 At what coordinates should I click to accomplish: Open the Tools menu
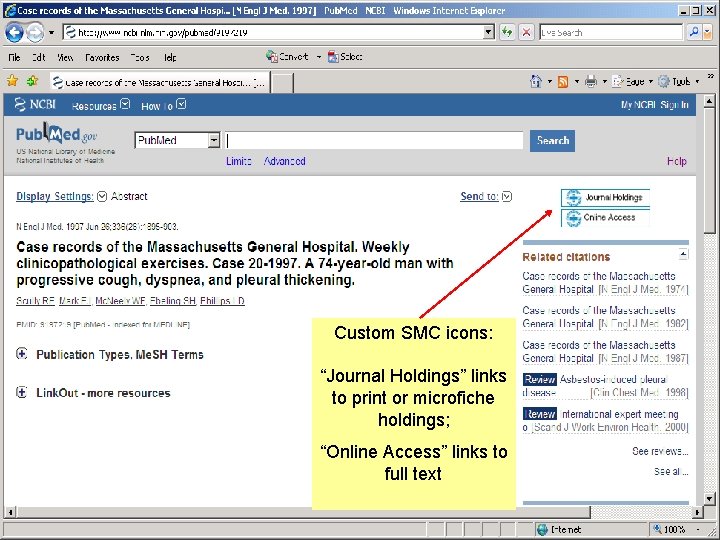click(x=140, y=57)
